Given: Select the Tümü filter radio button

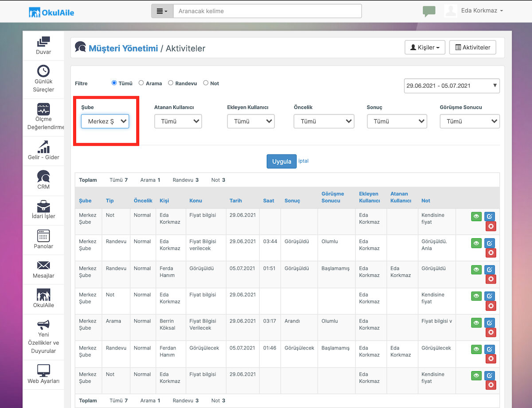Looking at the screenshot, I should tap(114, 83).
